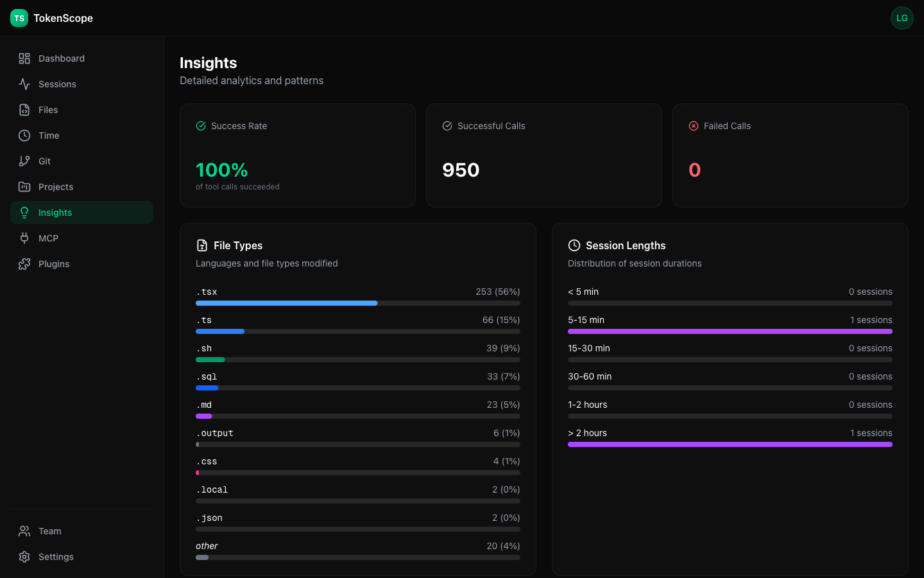Viewport: 924px width, 578px height.
Task: Select the File Types panel icon
Action: pyautogui.click(x=201, y=245)
